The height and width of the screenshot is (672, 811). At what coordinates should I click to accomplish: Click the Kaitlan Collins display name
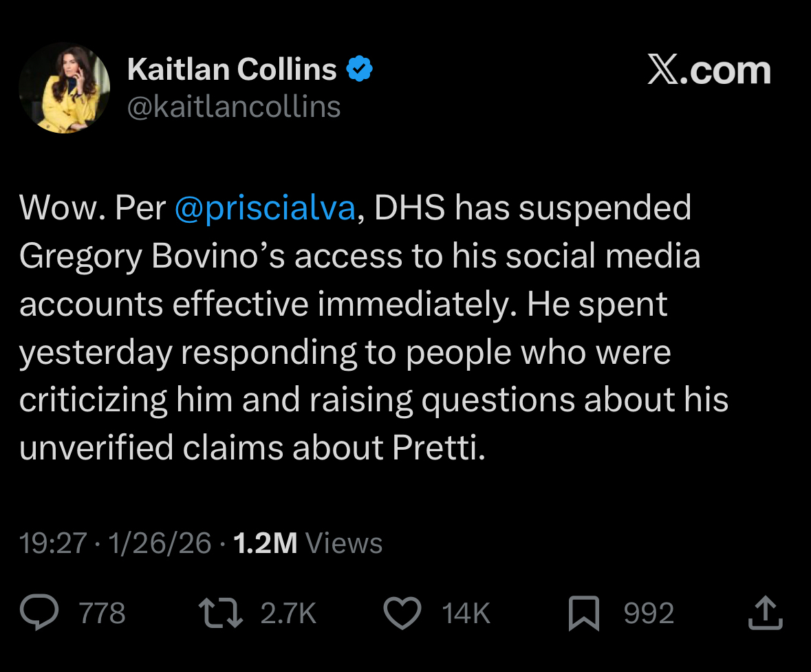point(232,69)
